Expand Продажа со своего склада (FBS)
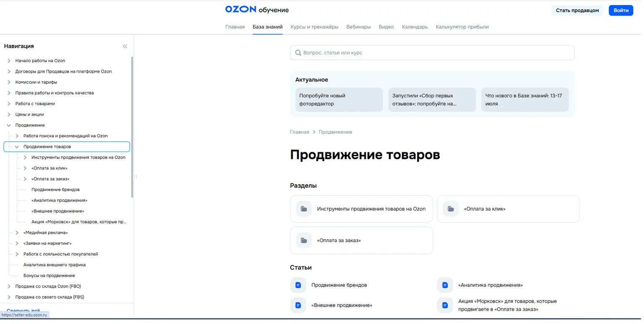The height and width of the screenshot is (324, 644). 9,297
